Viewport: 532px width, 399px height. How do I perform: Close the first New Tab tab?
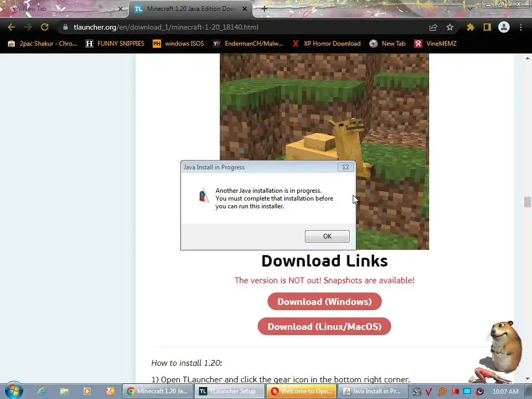tap(121, 9)
